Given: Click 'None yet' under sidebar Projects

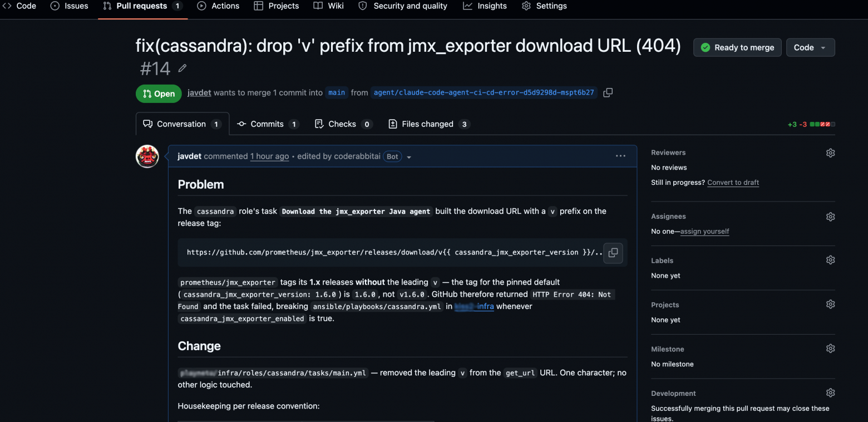Looking at the screenshot, I should point(665,320).
